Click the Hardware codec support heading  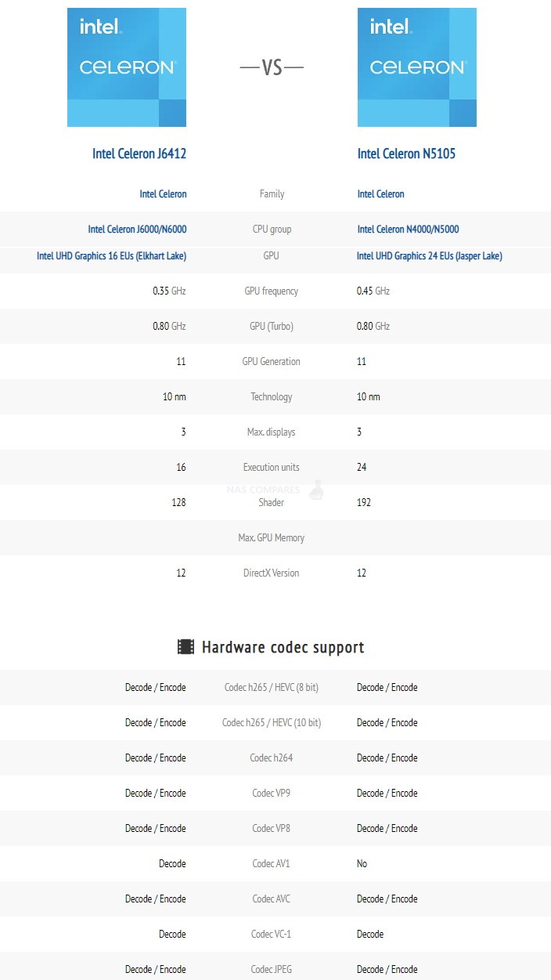click(x=283, y=647)
